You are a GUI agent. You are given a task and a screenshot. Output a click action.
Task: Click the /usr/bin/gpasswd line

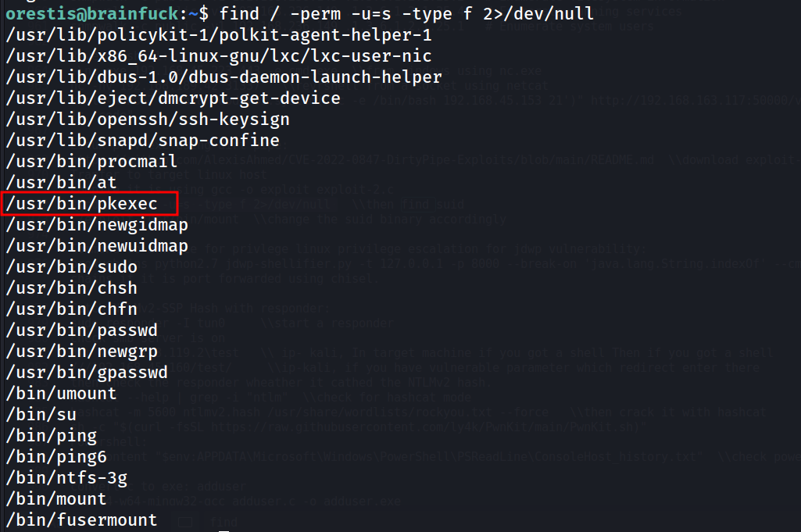(87, 372)
